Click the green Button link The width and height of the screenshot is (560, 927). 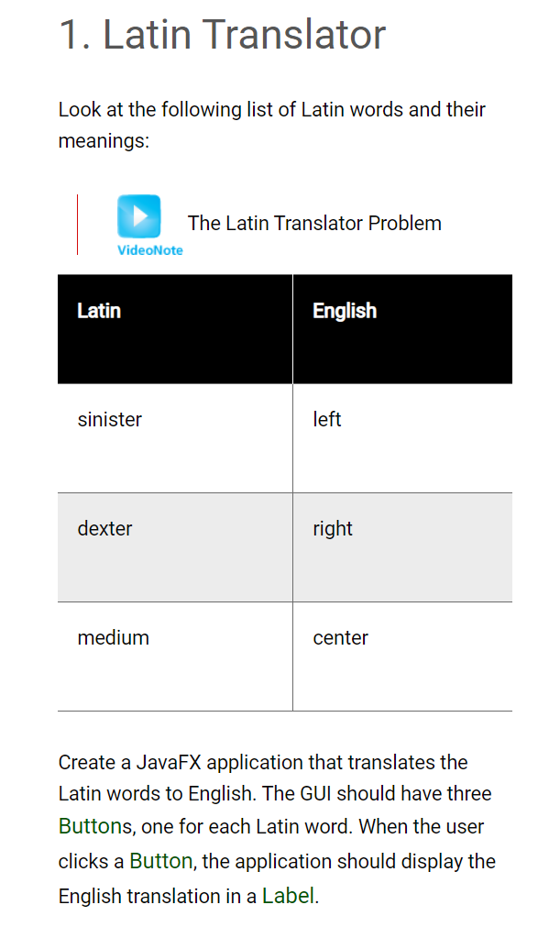pos(160,861)
